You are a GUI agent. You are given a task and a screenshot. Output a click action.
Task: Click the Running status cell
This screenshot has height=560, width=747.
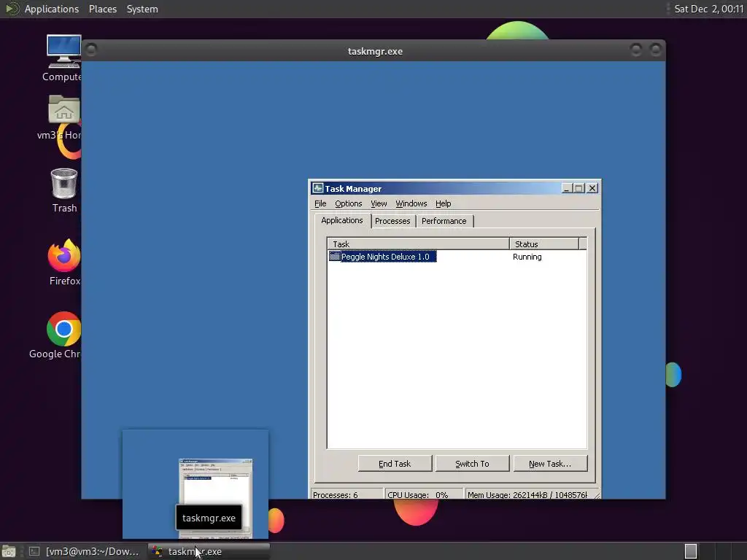(527, 257)
